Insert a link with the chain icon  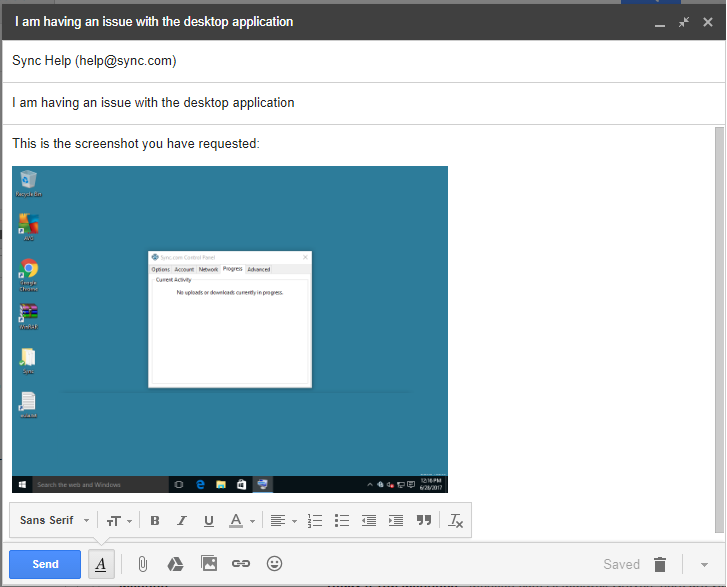pos(241,564)
